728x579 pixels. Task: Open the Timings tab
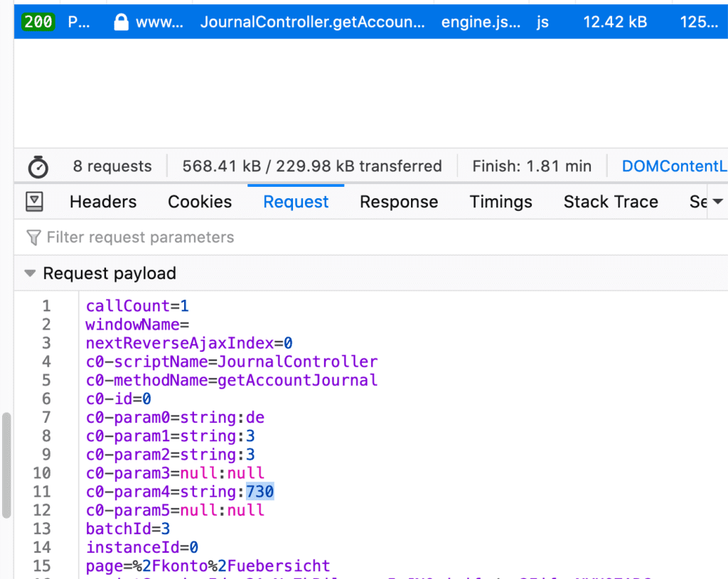coord(501,202)
